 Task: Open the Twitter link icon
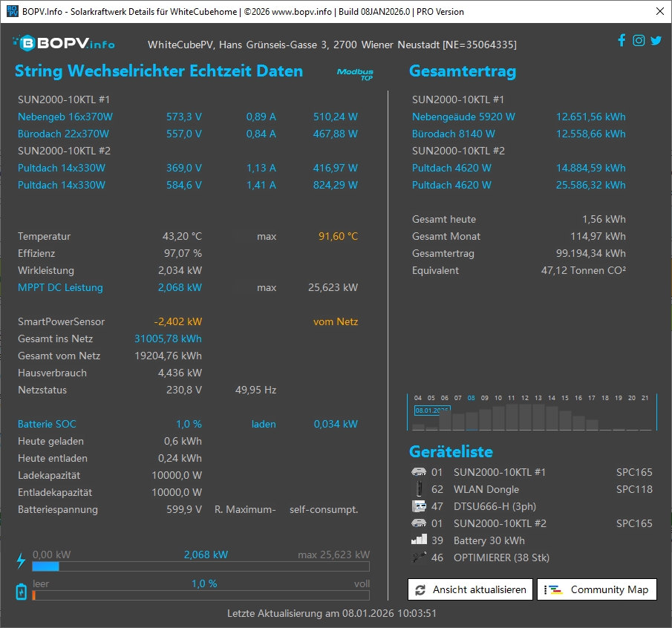pyautogui.click(x=656, y=41)
